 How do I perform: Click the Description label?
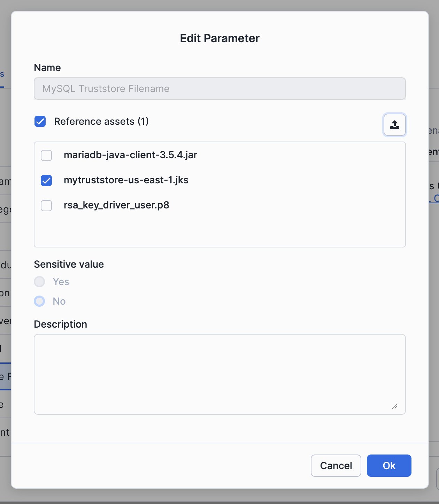(x=60, y=324)
